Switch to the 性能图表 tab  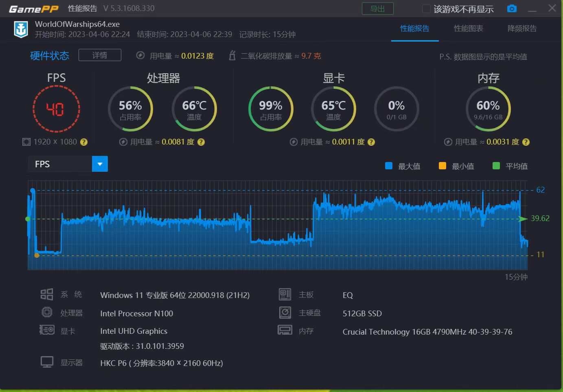(x=469, y=28)
